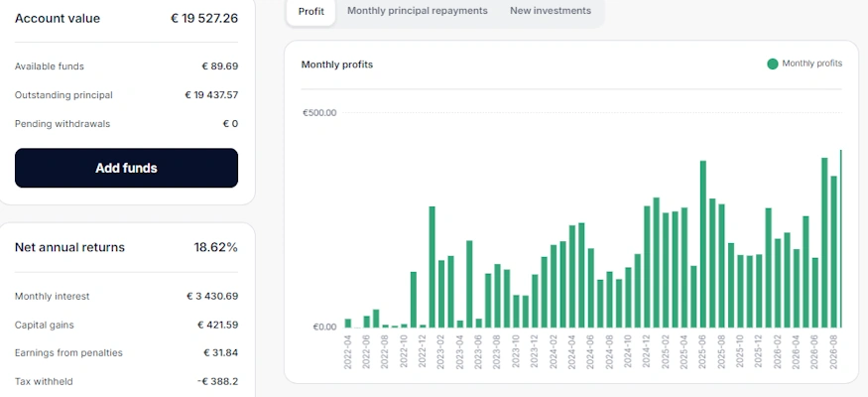The width and height of the screenshot is (868, 397).
Task: Click the Add funds button
Action: [x=126, y=168]
